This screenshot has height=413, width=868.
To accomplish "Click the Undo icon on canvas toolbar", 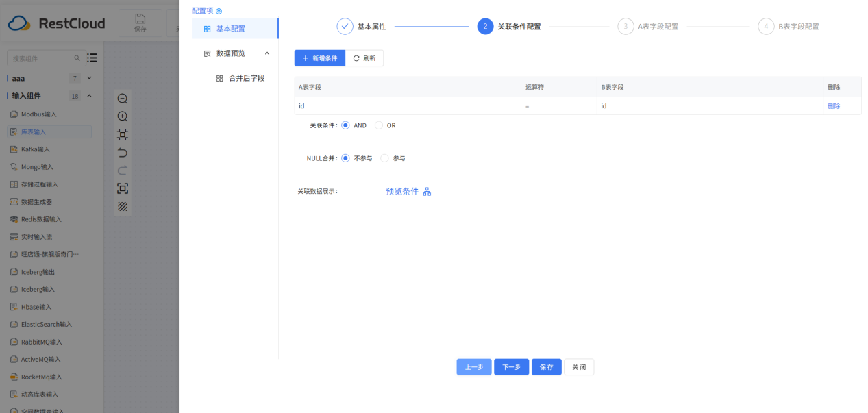I will [123, 153].
